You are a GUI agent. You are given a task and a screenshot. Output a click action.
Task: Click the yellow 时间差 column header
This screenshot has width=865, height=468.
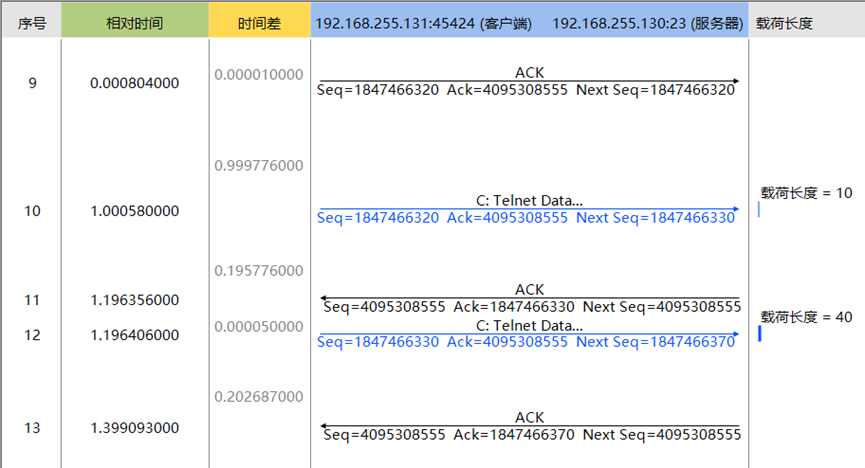[x=259, y=22]
